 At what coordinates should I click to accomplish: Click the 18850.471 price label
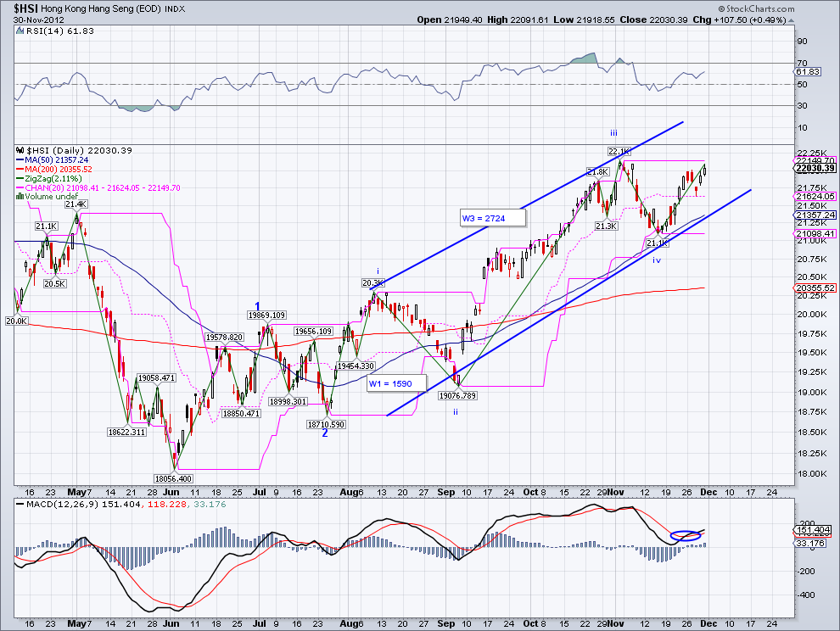[x=241, y=414]
